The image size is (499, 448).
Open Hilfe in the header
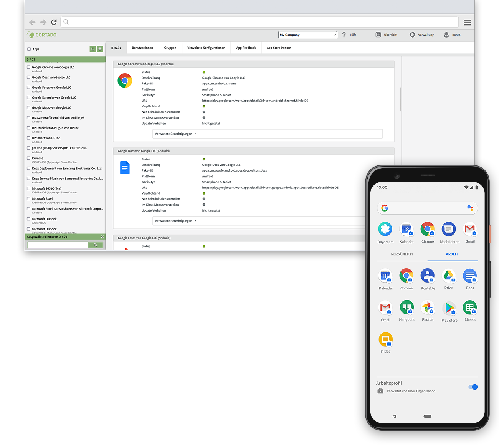click(349, 35)
